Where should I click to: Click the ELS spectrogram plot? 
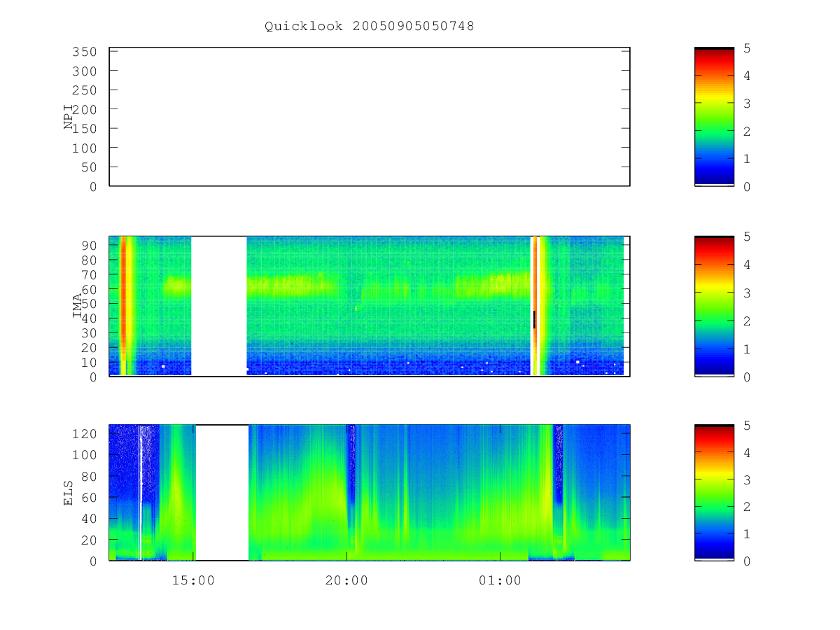tap(370, 493)
